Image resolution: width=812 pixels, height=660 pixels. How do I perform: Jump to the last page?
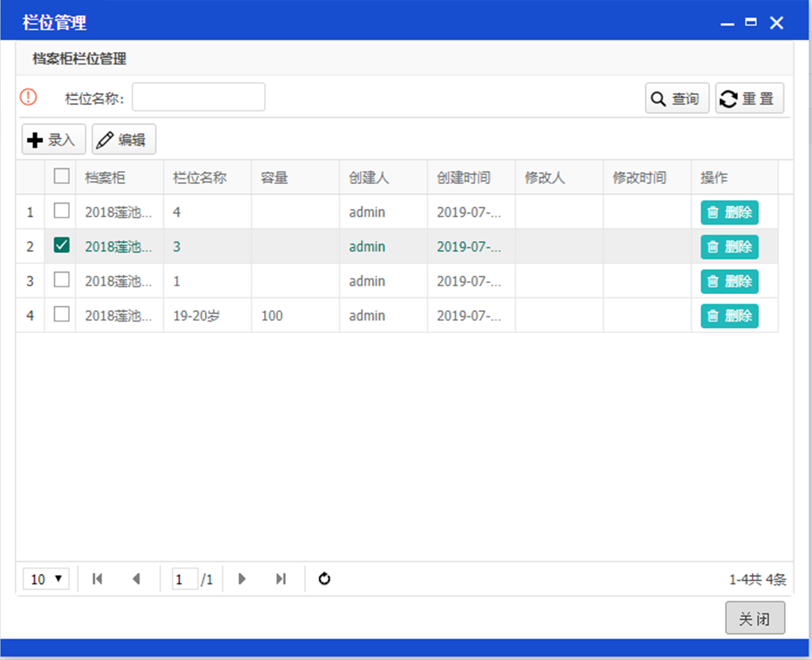(x=281, y=579)
